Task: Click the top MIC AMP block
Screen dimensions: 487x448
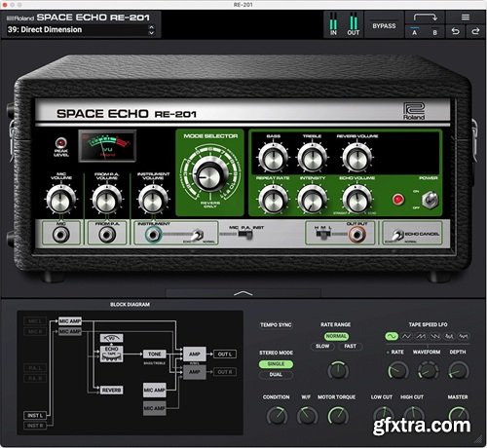Action: (70, 321)
